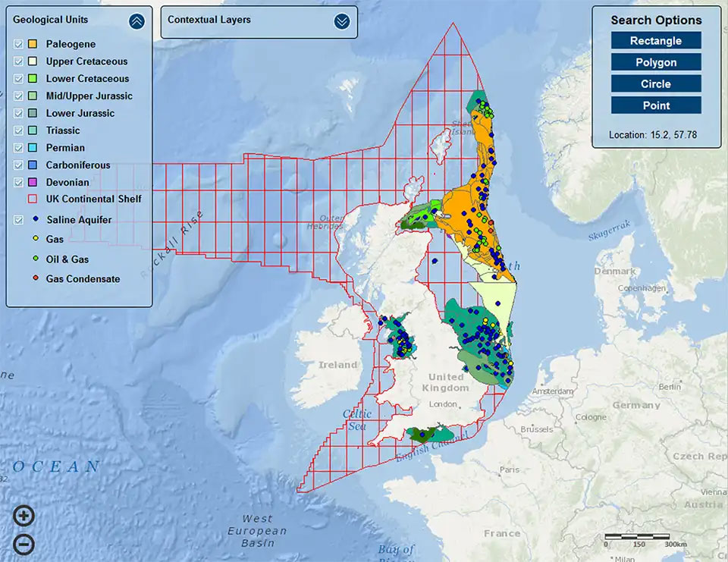Screen dimensions: 728x562
Task: Select the Point search option
Action: pos(655,105)
